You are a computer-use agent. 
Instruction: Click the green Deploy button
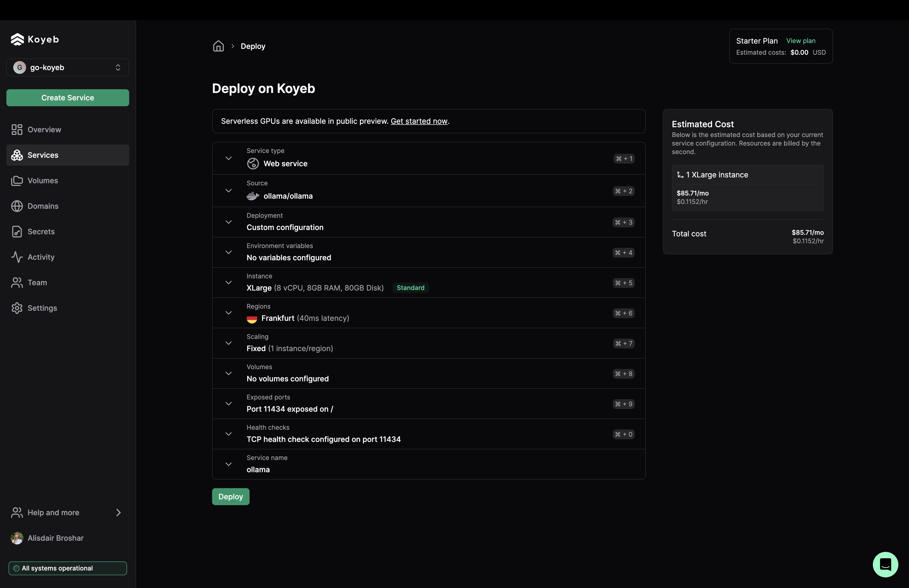pyautogui.click(x=231, y=496)
